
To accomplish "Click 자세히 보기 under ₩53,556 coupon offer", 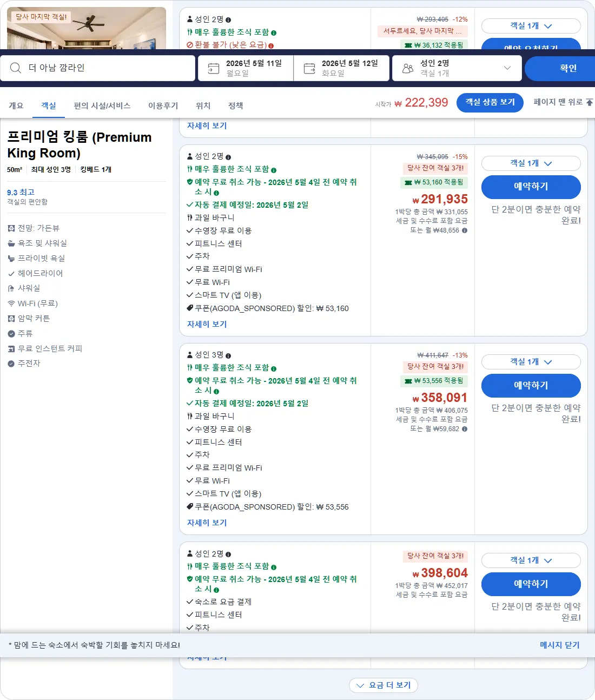I will coord(207,523).
